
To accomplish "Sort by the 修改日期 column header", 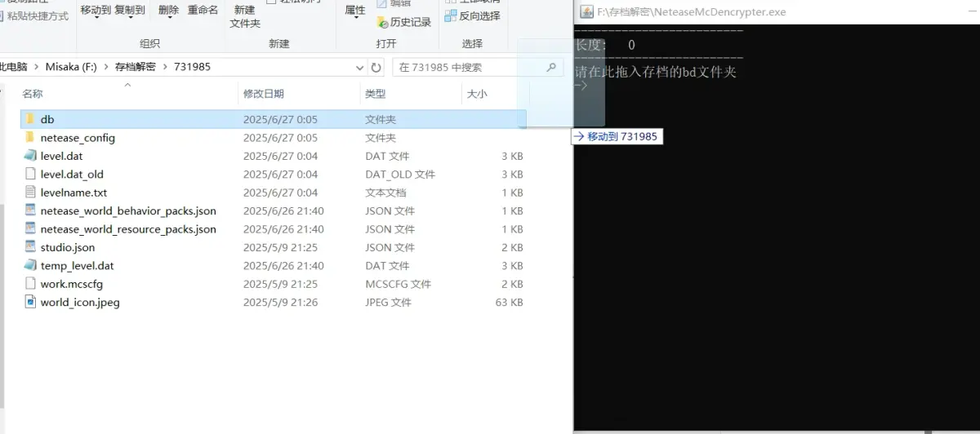I will point(264,94).
